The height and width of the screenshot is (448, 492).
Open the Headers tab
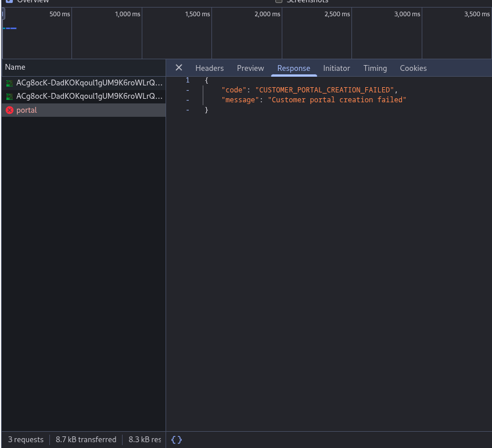coord(210,68)
